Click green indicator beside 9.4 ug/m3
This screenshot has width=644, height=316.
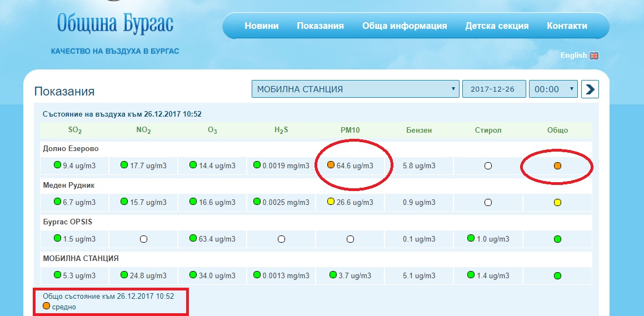[x=57, y=165]
